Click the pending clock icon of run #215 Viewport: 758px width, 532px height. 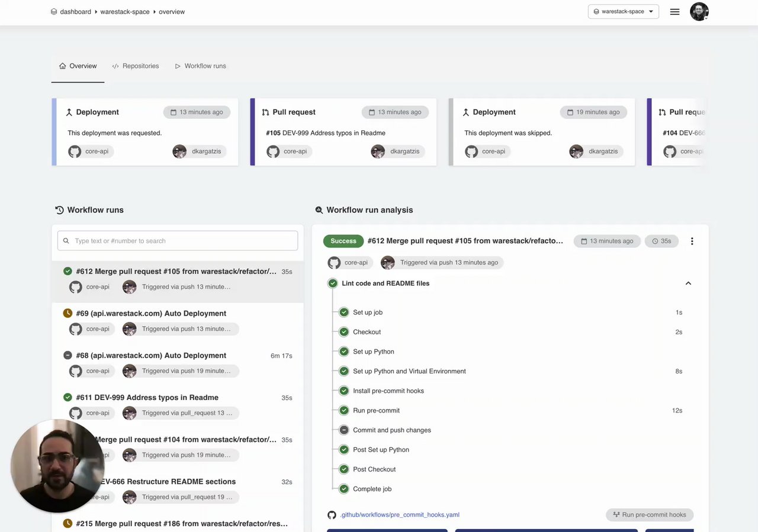tap(68, 523)
